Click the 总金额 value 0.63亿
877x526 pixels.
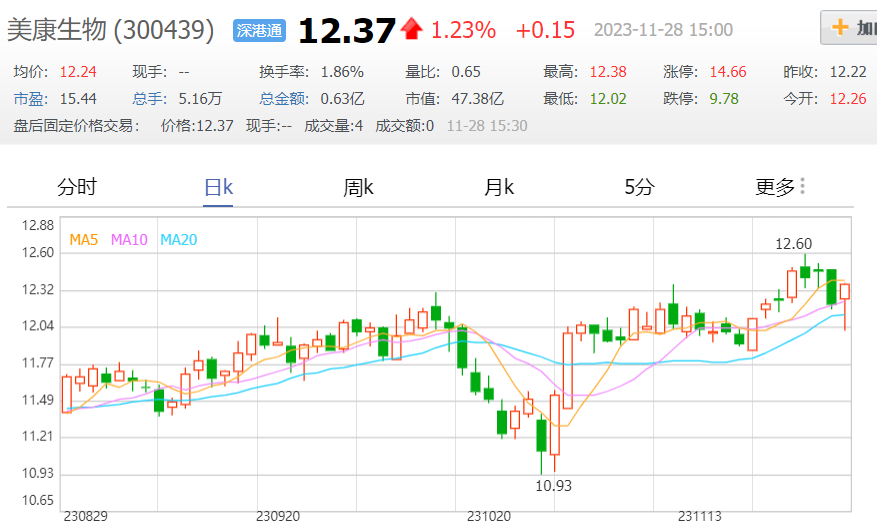[342, 99]
